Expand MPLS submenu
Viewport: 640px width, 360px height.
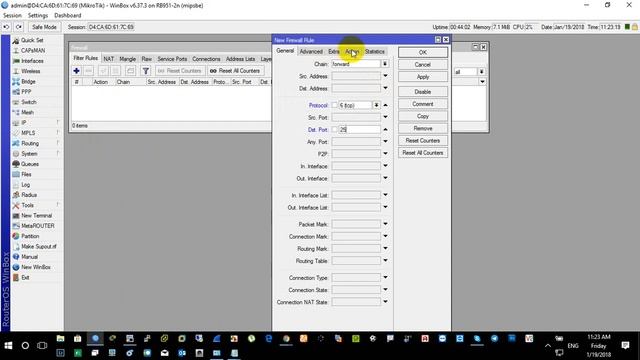[x=28, y=133]
